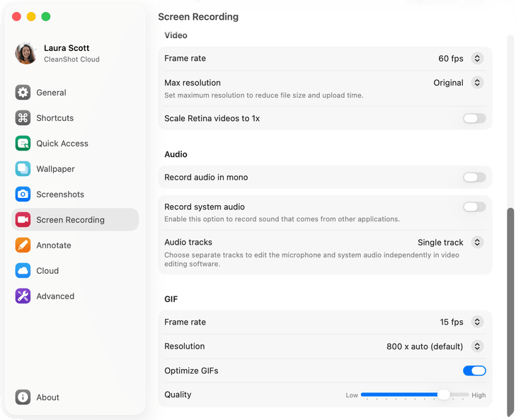Screen dimensions: 516x420
Task: Disable the Optimize GIFs switch
Action: click(x=474, y=371)
